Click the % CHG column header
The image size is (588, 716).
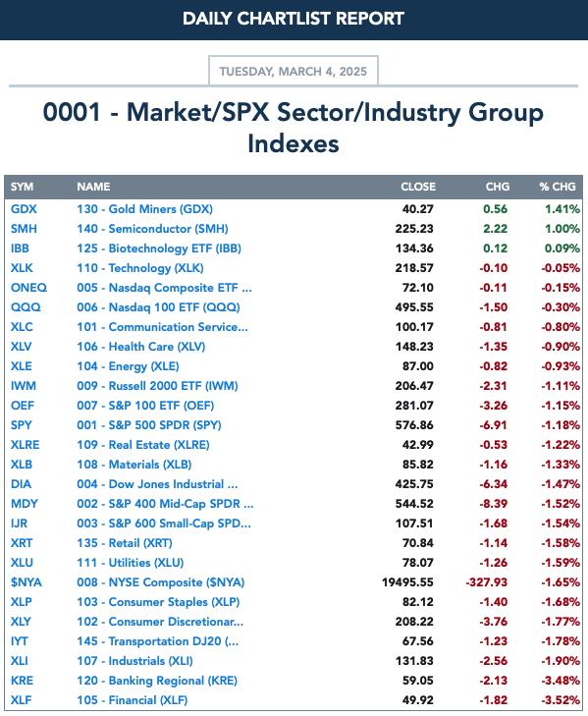(558, 187)
